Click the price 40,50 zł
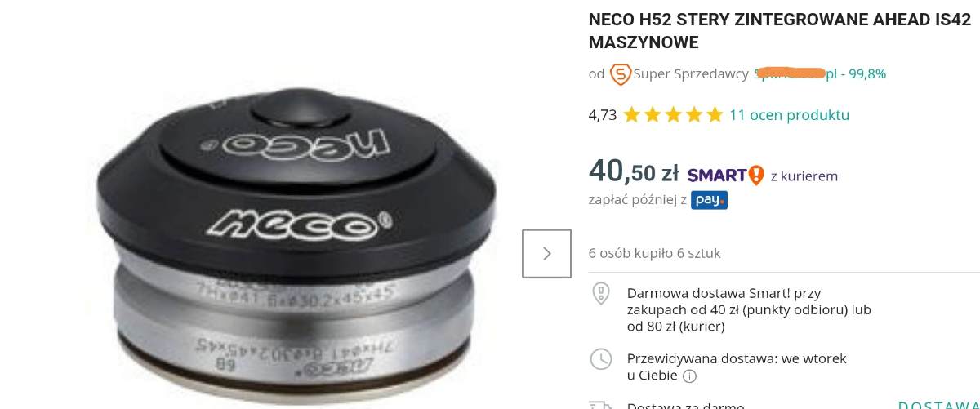980x409 pixels. coord(634,172)
